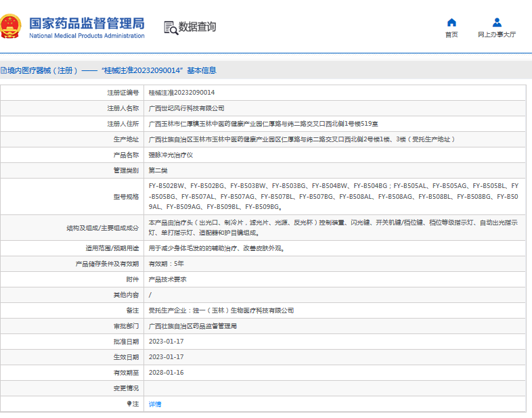Screen dimensions: 532x418
Task: Open the data query search icon
Action: [171, 28]
